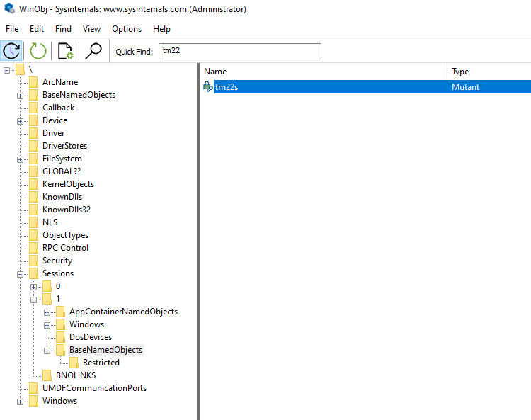This screenshot has width=531, height=420.
Task: Open the Options menu
Action: coord(127,29)
